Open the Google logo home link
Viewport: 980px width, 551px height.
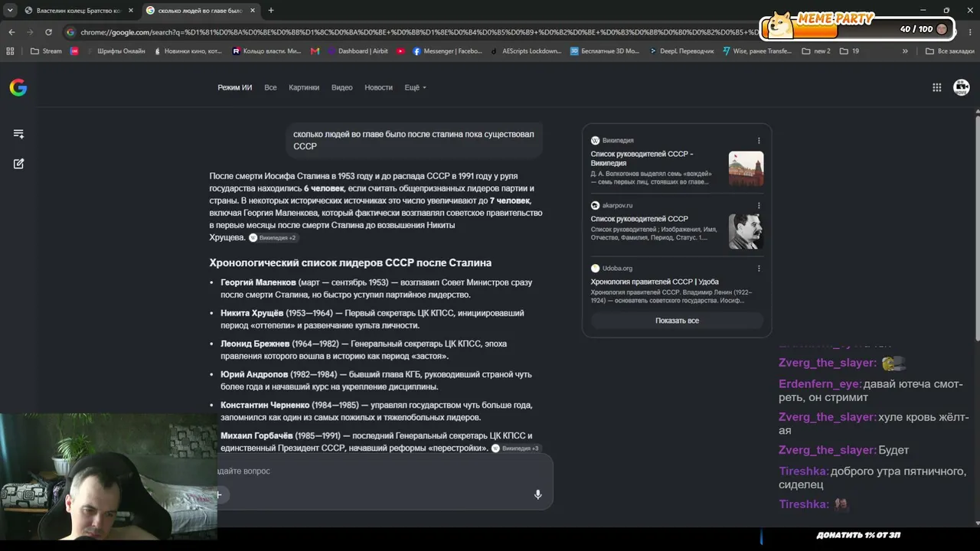[18, 87]
